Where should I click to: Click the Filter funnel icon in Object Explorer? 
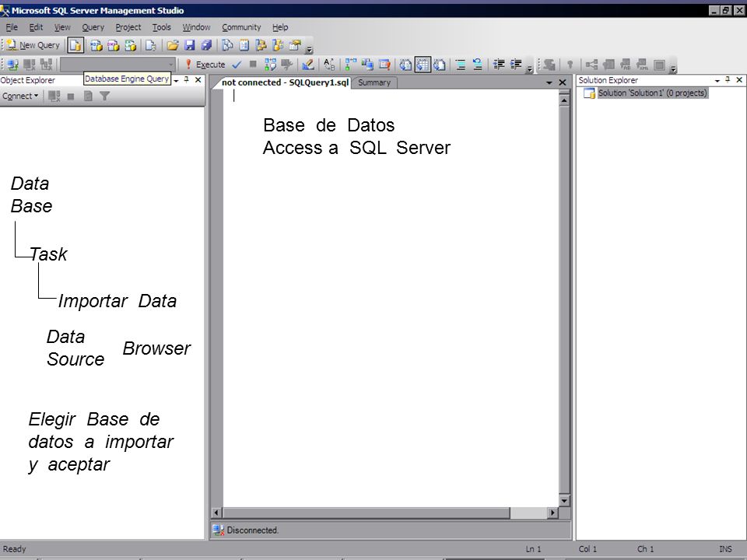[105, 96]
